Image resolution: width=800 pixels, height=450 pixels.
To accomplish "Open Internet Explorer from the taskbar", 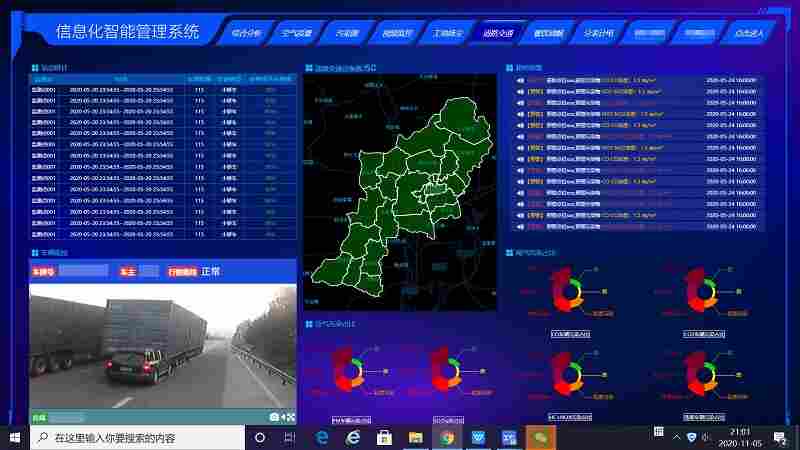I will (x=352, y=438).
